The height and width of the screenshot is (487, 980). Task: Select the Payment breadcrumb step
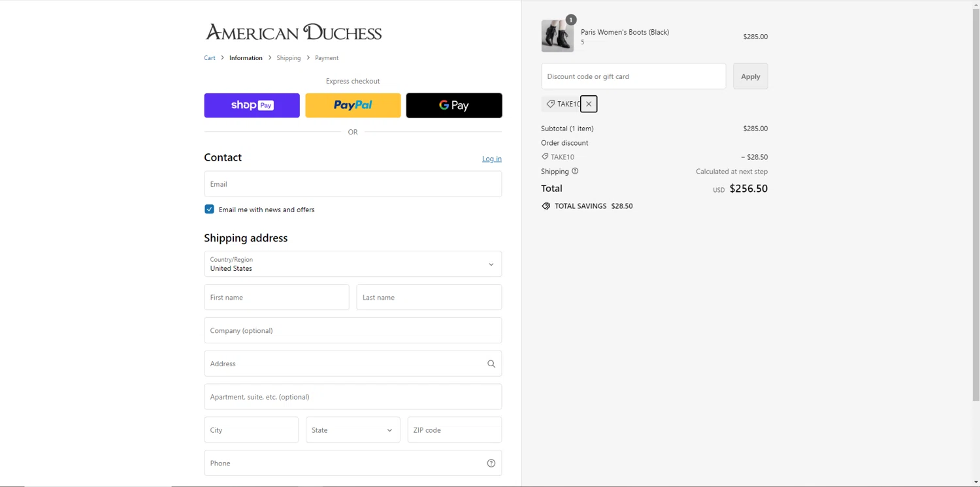(x=327, y=58)
